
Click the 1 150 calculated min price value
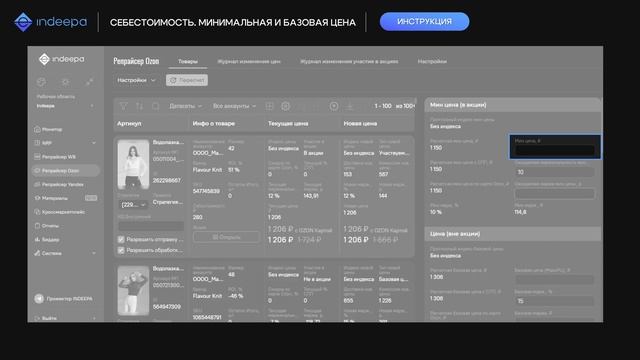(x=436, y=148)
